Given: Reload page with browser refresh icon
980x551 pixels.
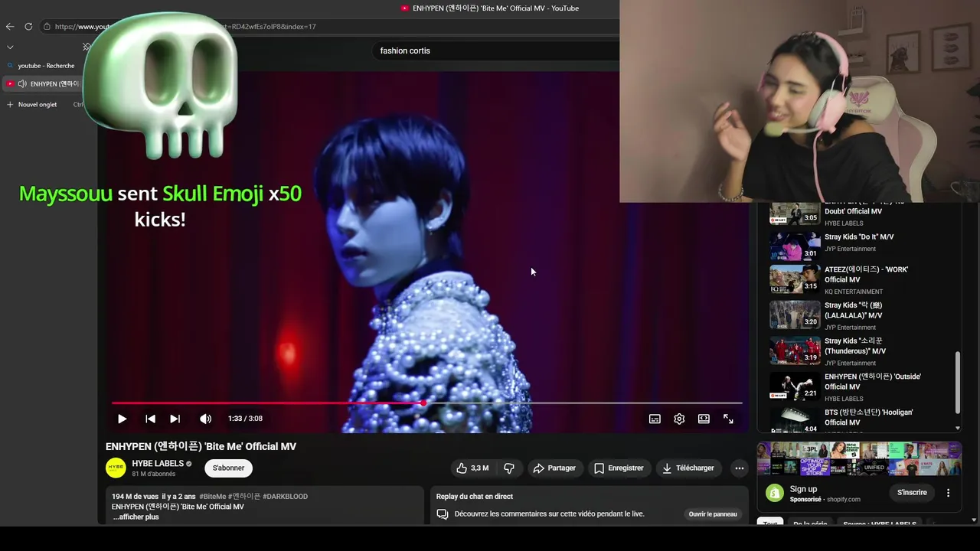Looking at the screenshot, I should point(28,26).
